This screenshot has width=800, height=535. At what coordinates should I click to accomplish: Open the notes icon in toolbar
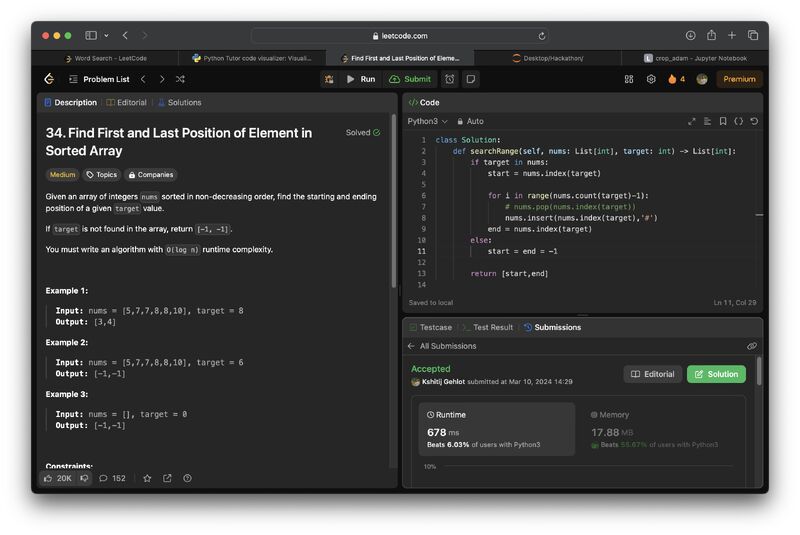(x=471, y=79)
